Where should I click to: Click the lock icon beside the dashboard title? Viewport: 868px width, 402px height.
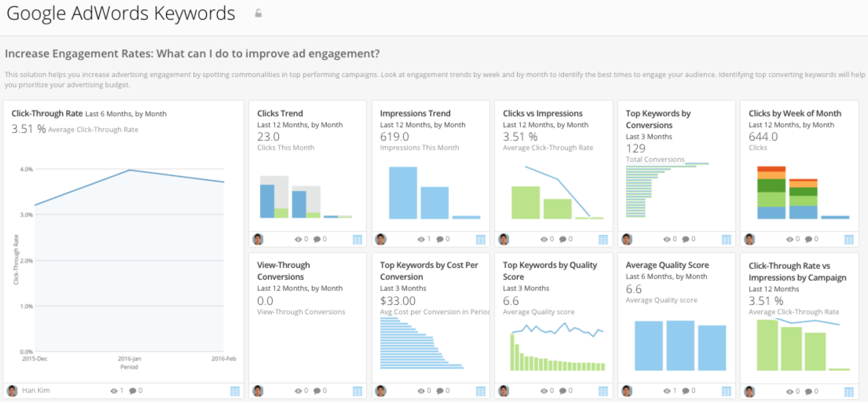point(258,14)
